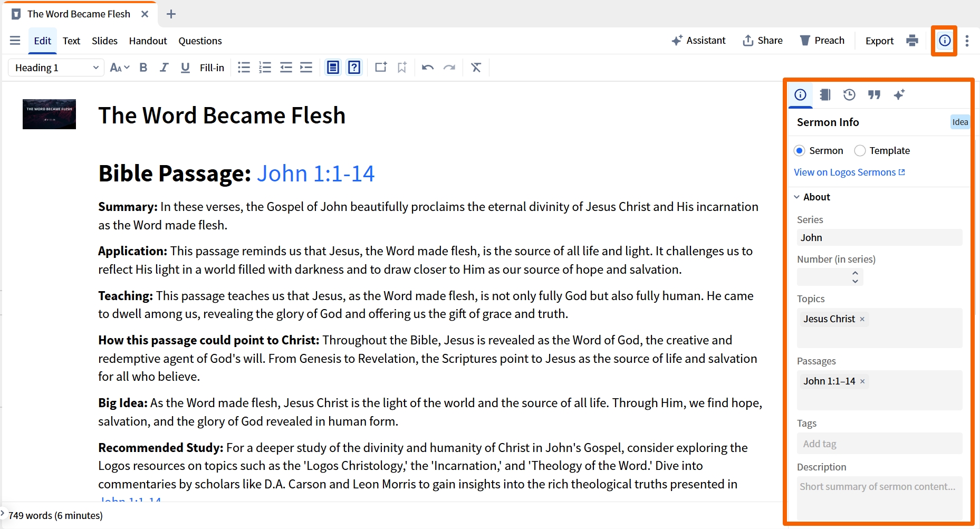Redo the last action

click(x=449, y=68)
